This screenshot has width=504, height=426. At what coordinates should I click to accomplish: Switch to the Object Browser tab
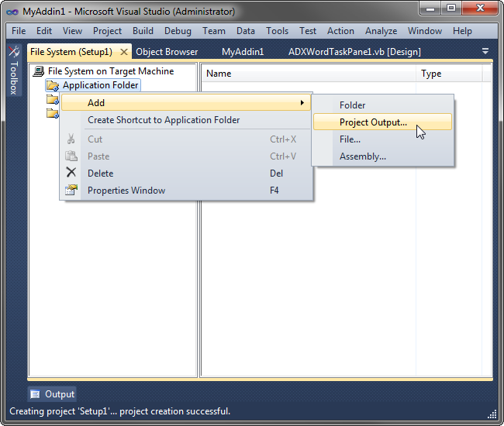coord(167,52)
